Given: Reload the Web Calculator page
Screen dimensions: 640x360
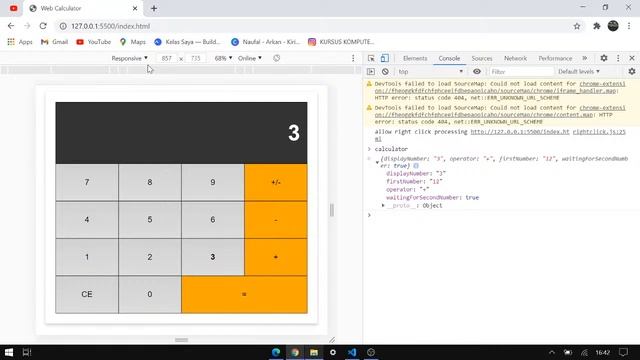Looking at the screenshot, I should point(43,26).
